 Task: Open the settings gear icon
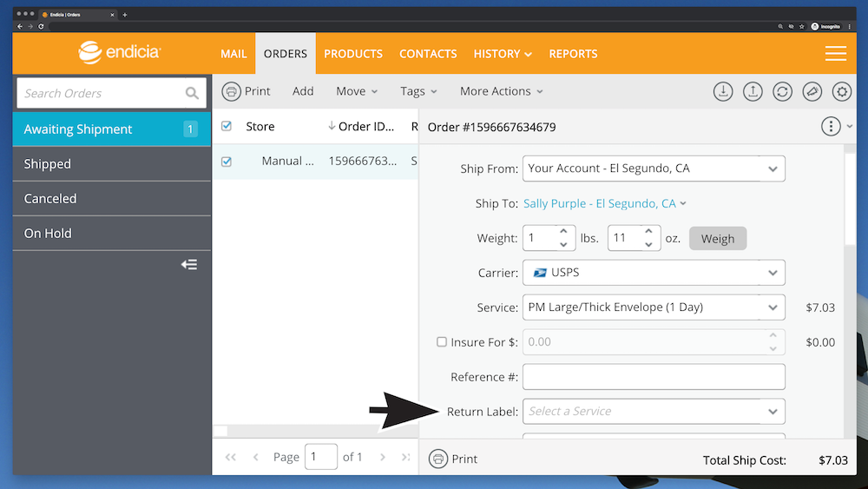tap(842, 92)
